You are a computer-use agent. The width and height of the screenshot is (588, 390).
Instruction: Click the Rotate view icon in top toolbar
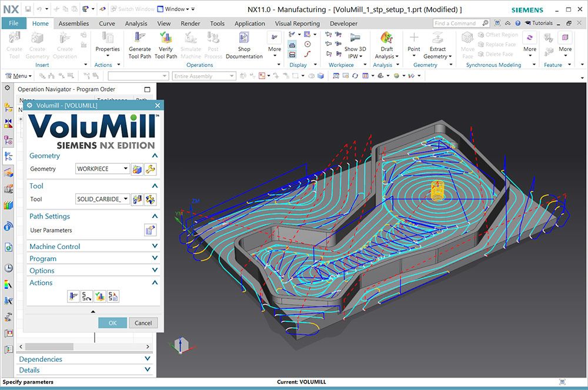(355, 76)
